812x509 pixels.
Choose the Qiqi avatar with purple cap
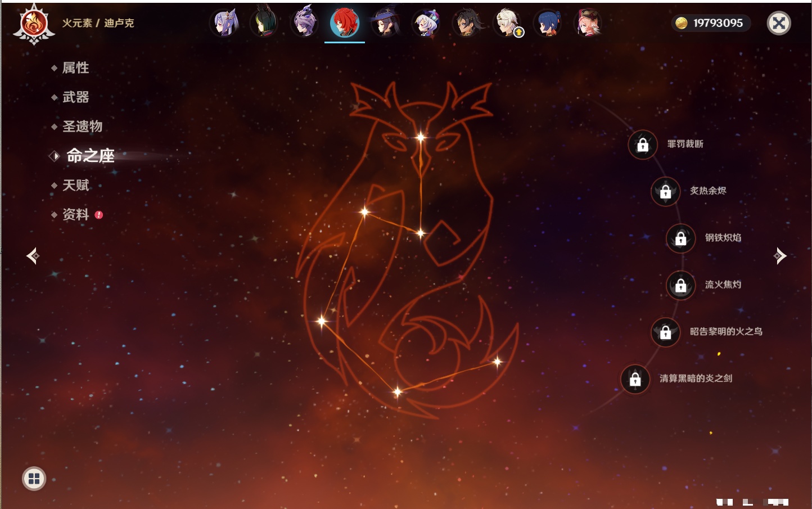click(426, 24)
